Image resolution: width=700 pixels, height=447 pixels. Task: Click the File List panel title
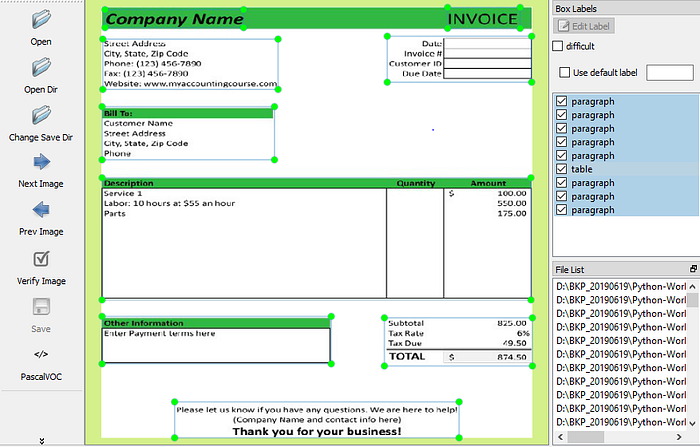pos(570,269)
